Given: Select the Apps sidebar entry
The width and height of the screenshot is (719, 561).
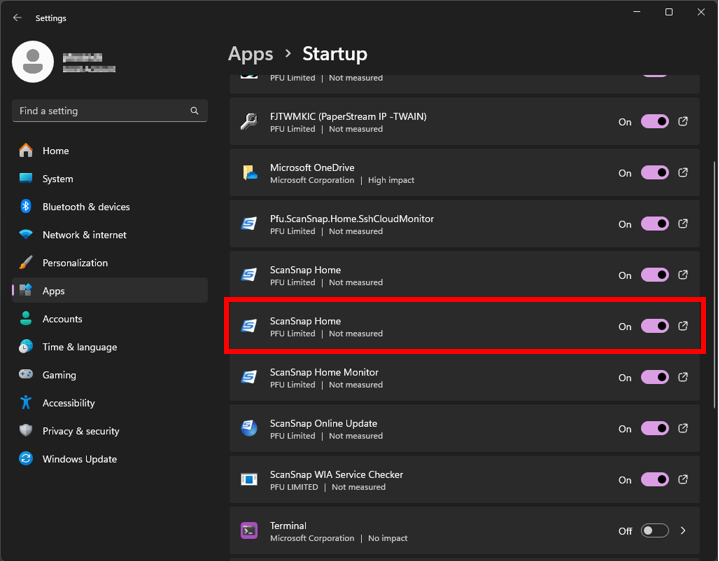Looking at the screenshot, I should point(110,291).
